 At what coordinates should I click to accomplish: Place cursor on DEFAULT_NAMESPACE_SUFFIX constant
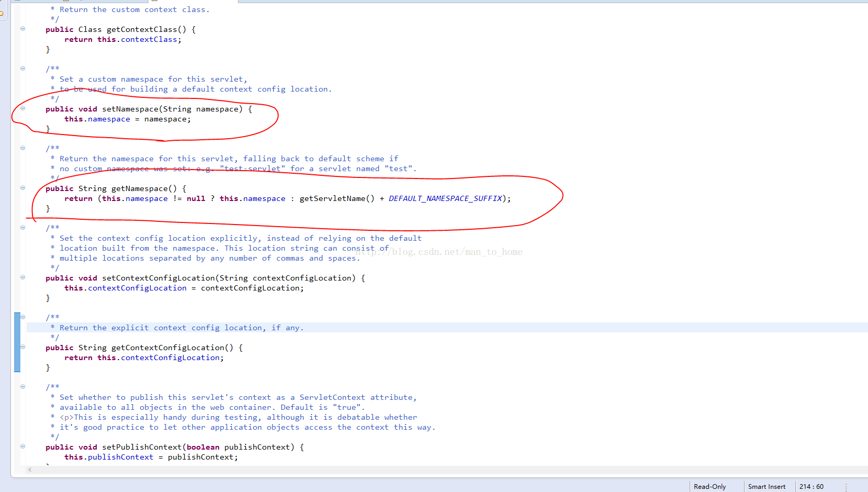[446, 198]
